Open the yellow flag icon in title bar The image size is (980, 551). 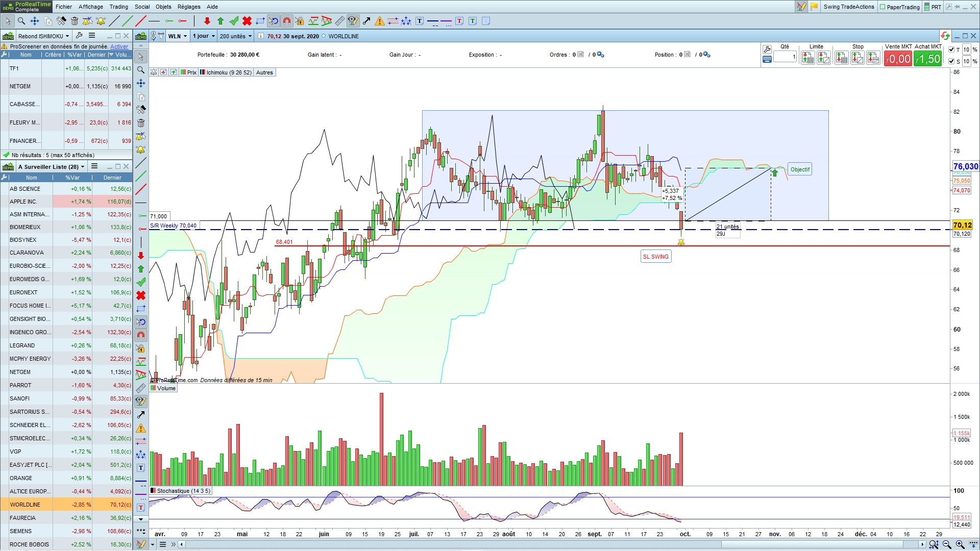click(x=814, y=7)
